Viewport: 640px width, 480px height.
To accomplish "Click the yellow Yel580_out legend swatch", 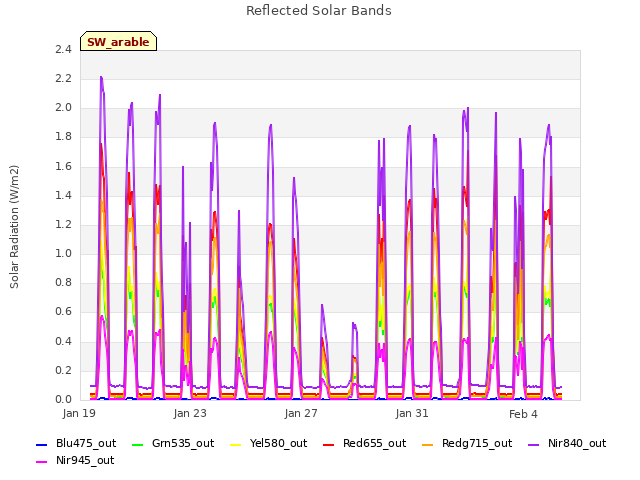I will (236, 444).
